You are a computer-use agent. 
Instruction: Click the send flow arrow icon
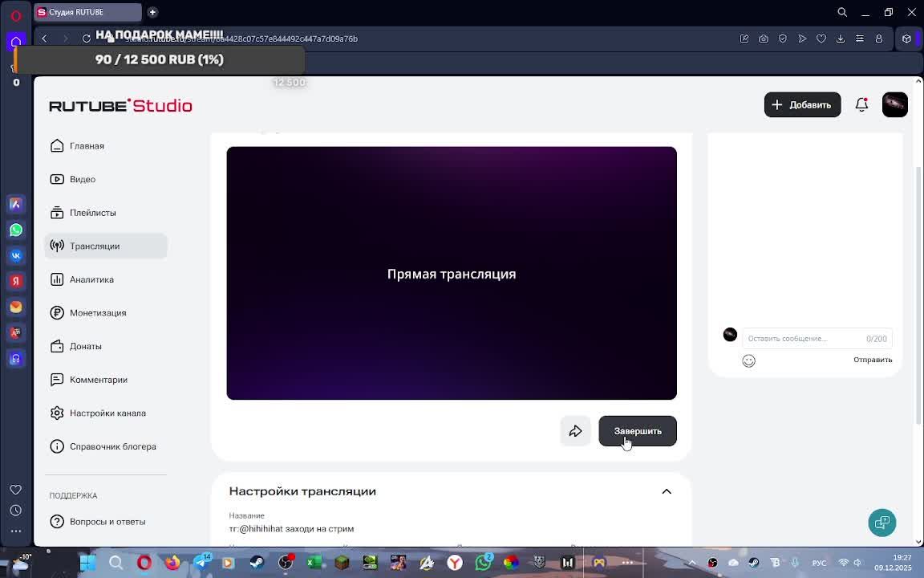coord(802,39)
